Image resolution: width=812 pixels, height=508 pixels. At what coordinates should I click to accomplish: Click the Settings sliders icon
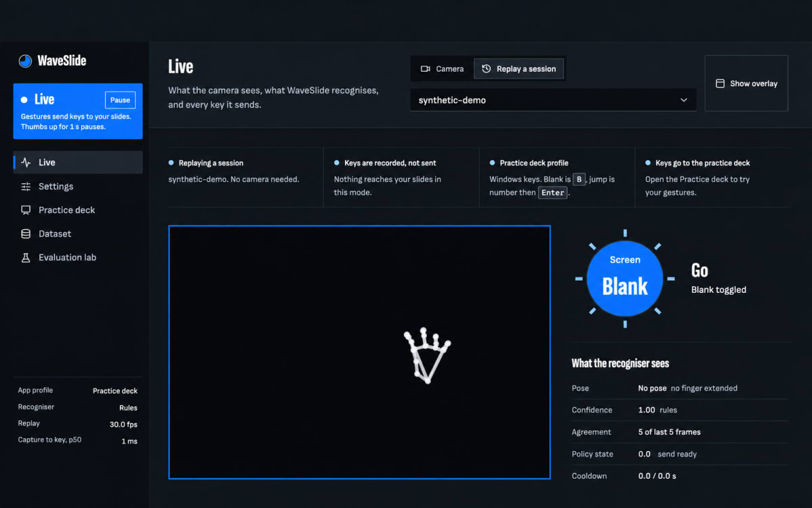[x=26, y=186]
